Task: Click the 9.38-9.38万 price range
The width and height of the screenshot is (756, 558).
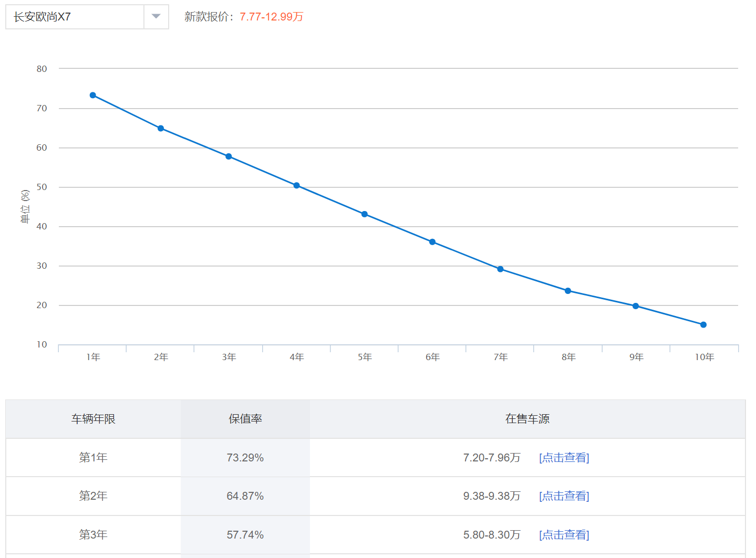Action: pos(492,496)
